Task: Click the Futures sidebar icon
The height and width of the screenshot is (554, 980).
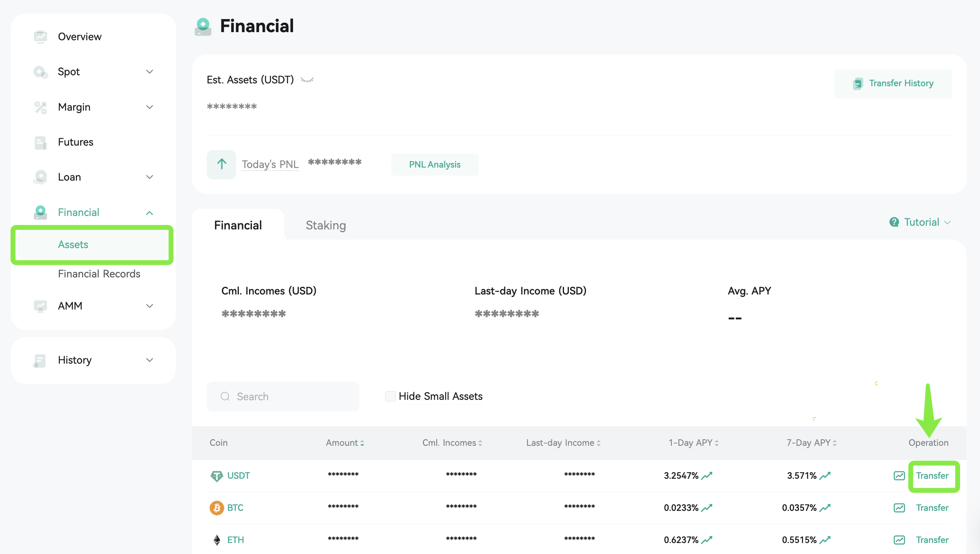Action: [x=40, y=142]
